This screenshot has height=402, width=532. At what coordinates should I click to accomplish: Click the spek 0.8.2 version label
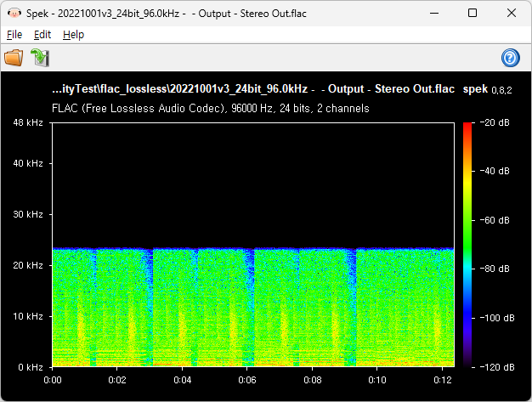click(487, 89)
